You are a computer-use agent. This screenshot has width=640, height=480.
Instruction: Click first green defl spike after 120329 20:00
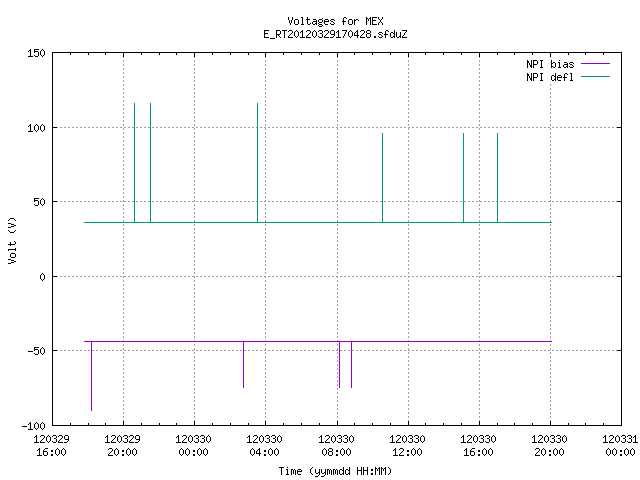[x=135, y=163]
